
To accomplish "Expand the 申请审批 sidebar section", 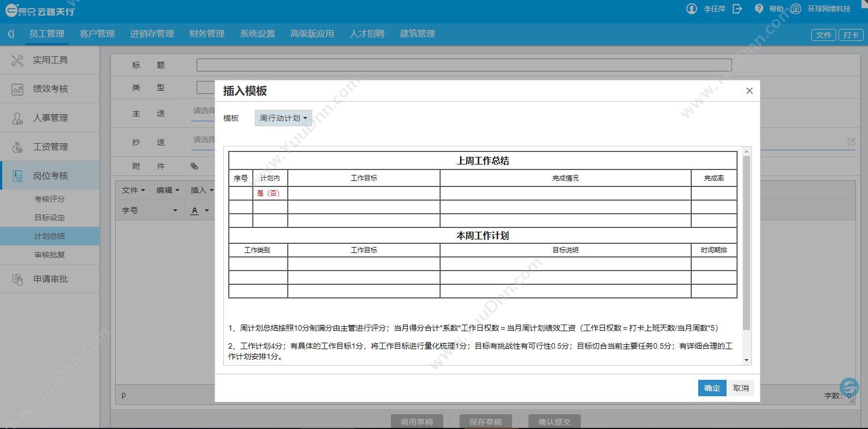I will pos(50,279).
